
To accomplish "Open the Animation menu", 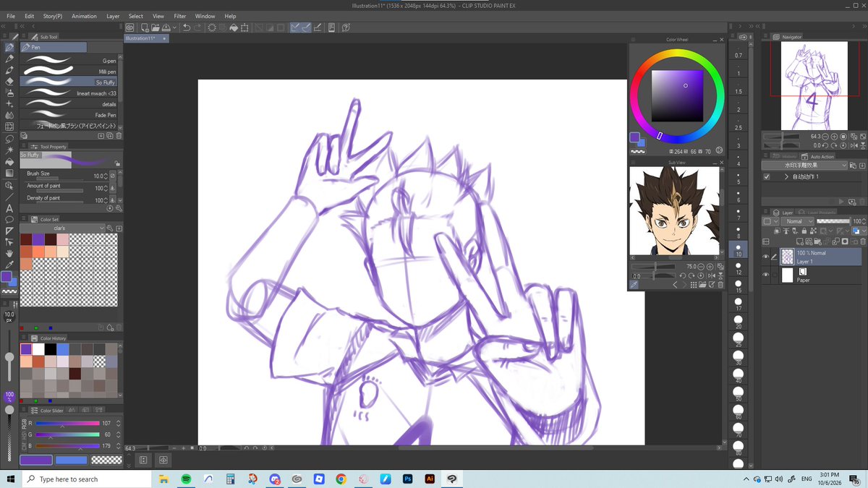I will [x=84, y=16].
